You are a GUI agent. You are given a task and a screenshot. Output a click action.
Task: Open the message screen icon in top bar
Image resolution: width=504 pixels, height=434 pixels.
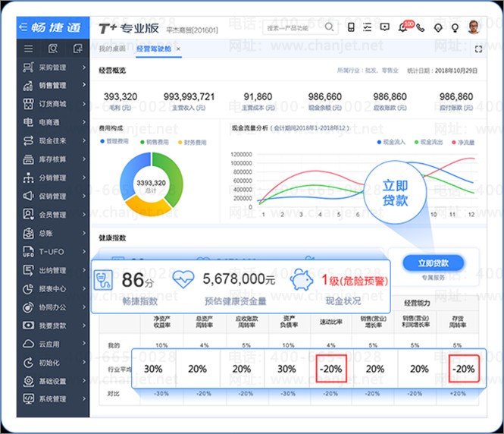coord(384,27)
